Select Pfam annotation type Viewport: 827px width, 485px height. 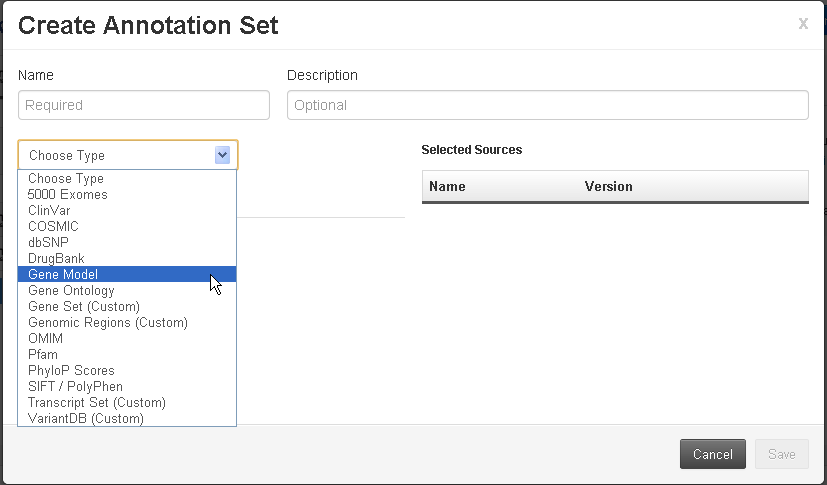click(x=43, y=355)
